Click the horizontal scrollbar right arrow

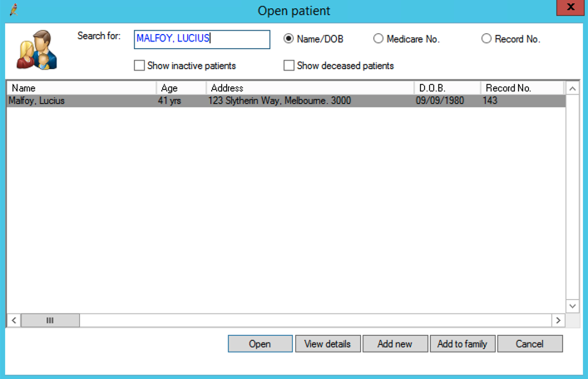[558, 321]
